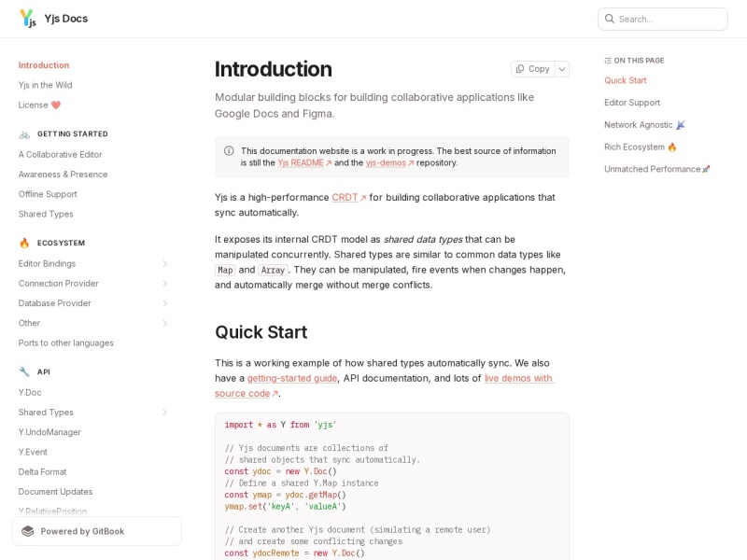
Task: Click the search magnifier icon
Action: tap(610, 19)
